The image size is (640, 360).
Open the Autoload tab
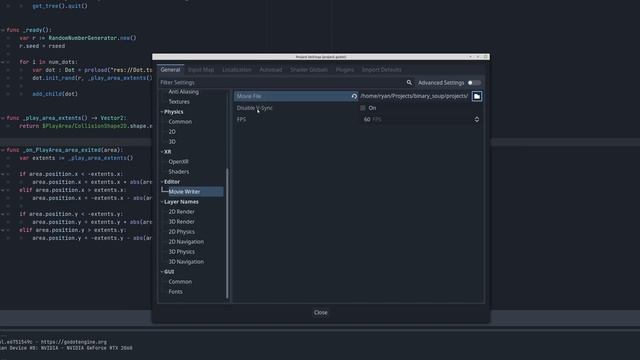(271, 70)
